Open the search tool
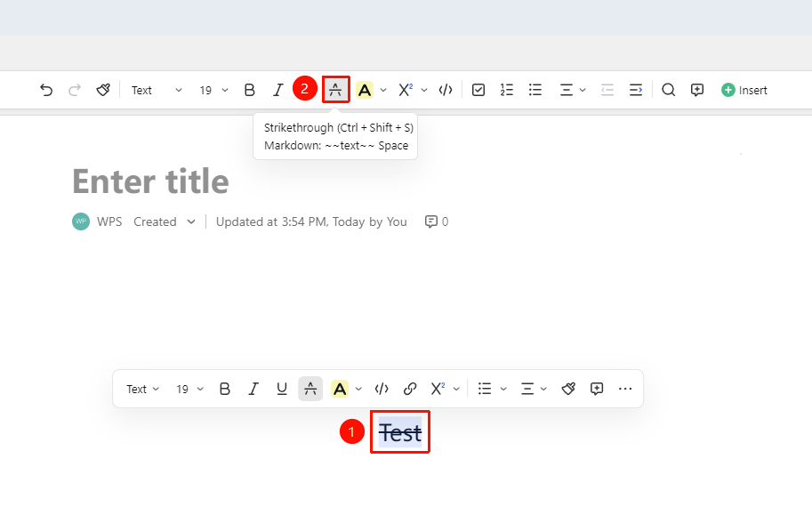Viewport: 812px width, 515px height. [x=669, y=90]
